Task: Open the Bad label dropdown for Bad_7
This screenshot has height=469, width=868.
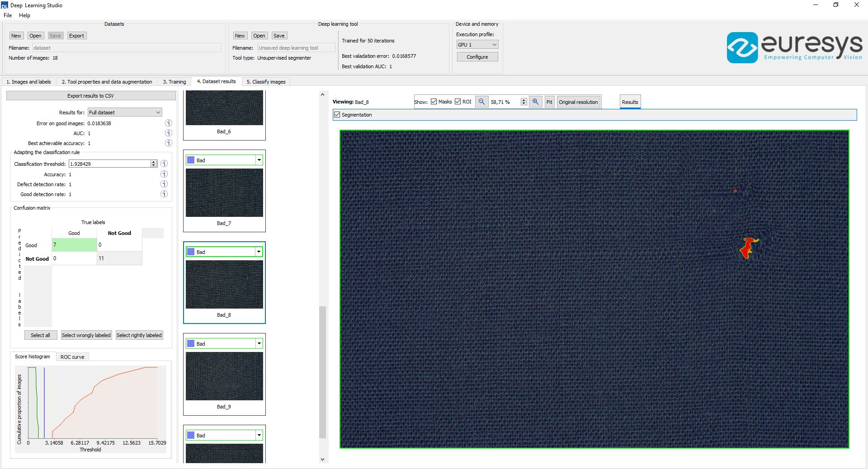Action: (x=259, y=160)
